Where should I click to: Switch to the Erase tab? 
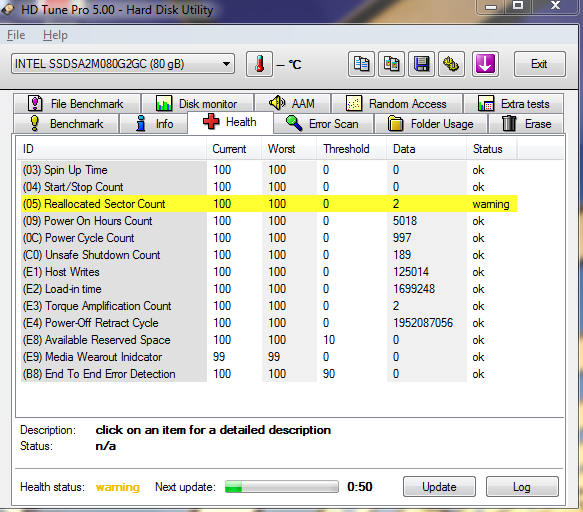(x=526, y=123)
